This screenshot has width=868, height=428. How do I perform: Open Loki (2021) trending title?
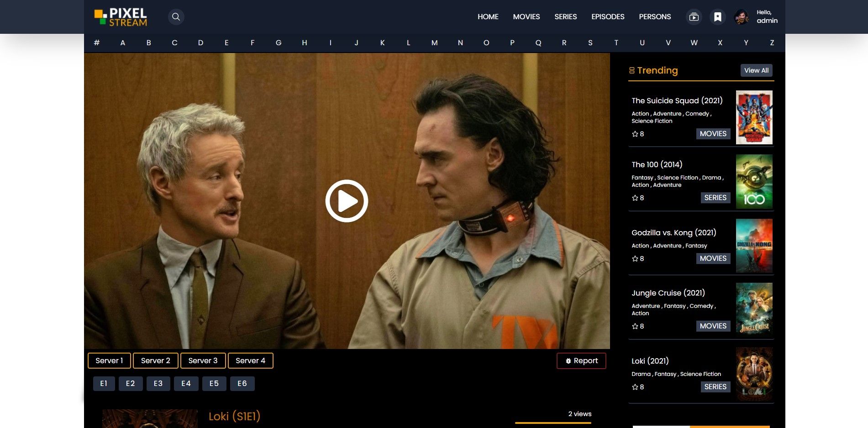[650, 361]
